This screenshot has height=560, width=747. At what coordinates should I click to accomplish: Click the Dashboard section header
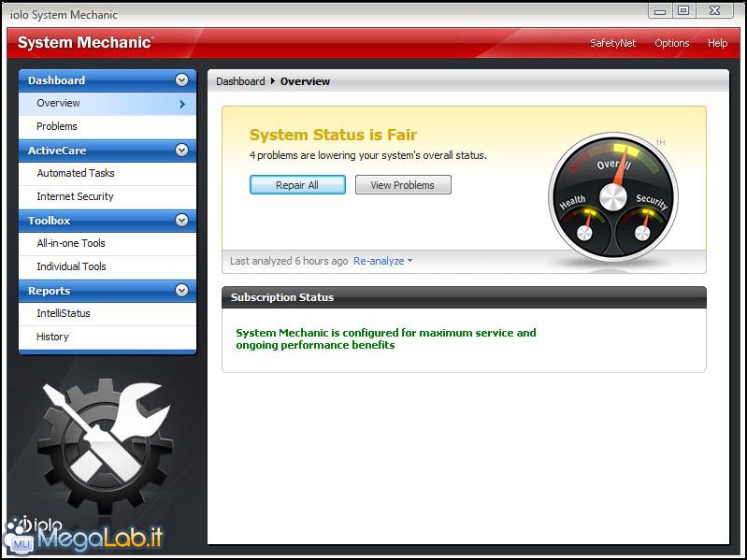pyautogui.click(x=108, y=80)
